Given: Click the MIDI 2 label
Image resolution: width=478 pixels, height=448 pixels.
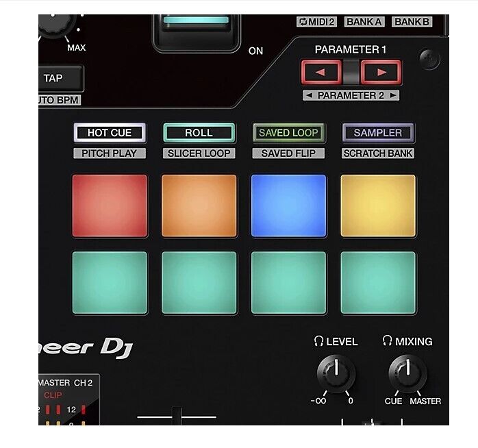Looking at the screenshot, I should [x=317, y=22].
